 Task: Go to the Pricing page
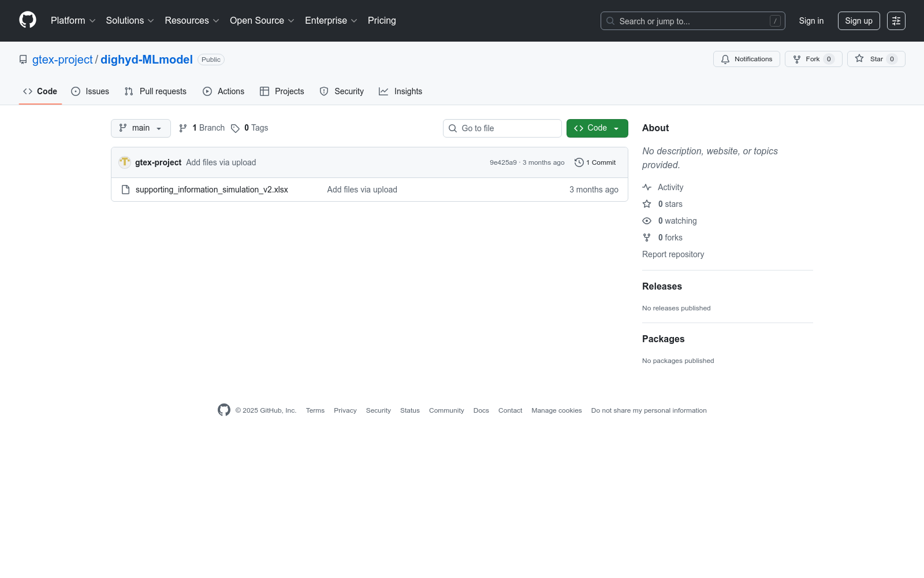pyautogui.click(x=382, y=21)
